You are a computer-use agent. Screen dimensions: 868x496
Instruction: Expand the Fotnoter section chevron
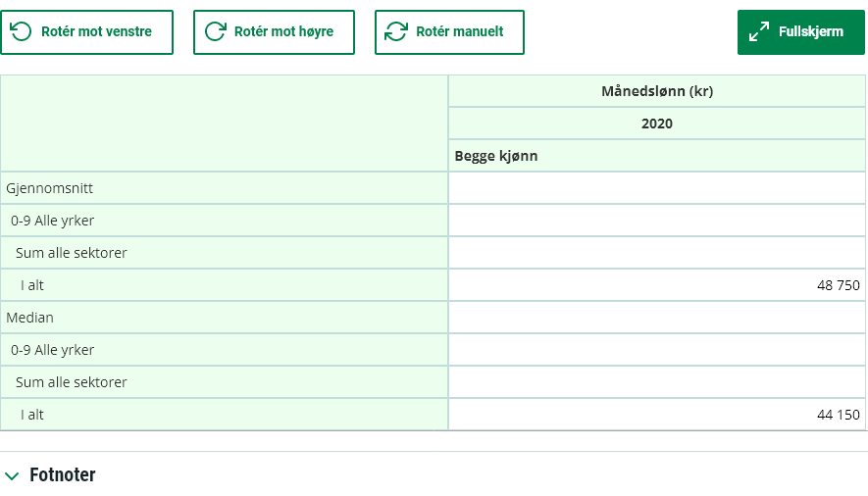(12, 476)
